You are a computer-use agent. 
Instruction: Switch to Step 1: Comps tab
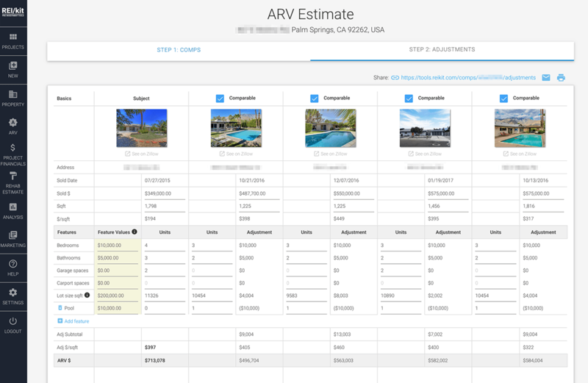pos(179,50)
